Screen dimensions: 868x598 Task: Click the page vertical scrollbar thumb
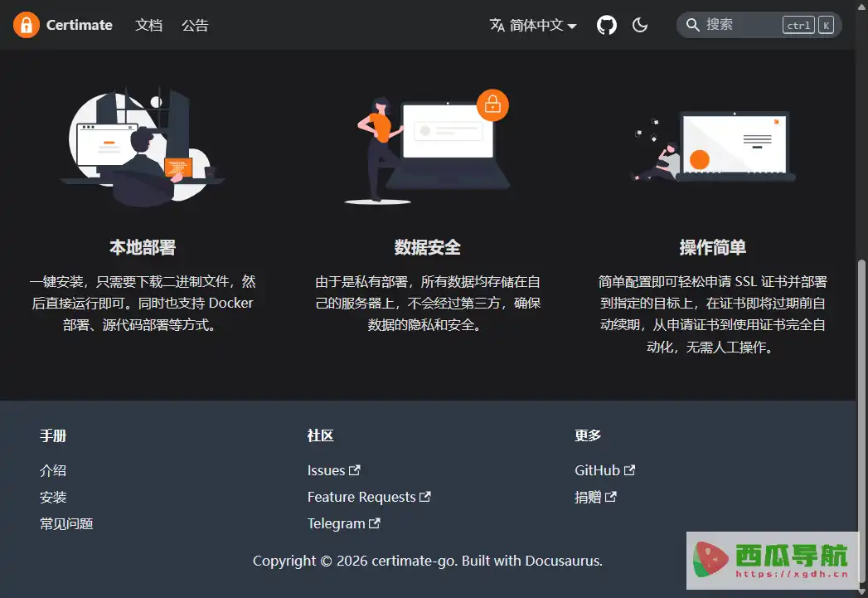[861, 422]
